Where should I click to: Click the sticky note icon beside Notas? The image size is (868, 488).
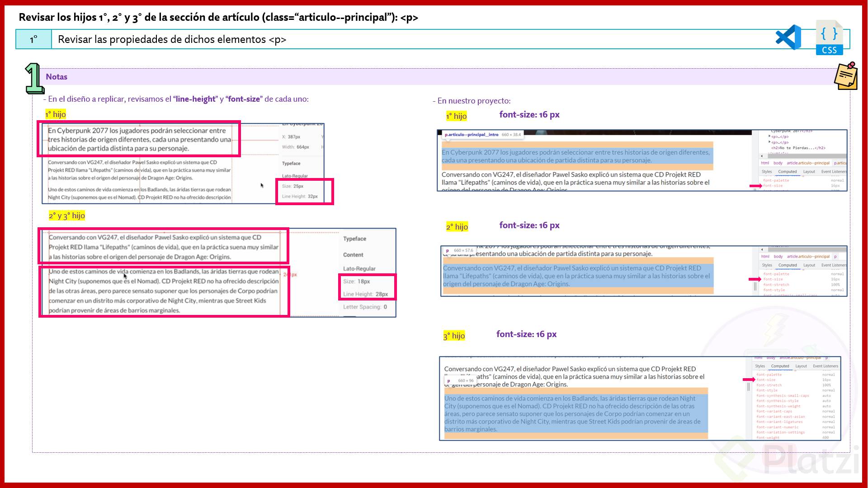pos(846,76)
